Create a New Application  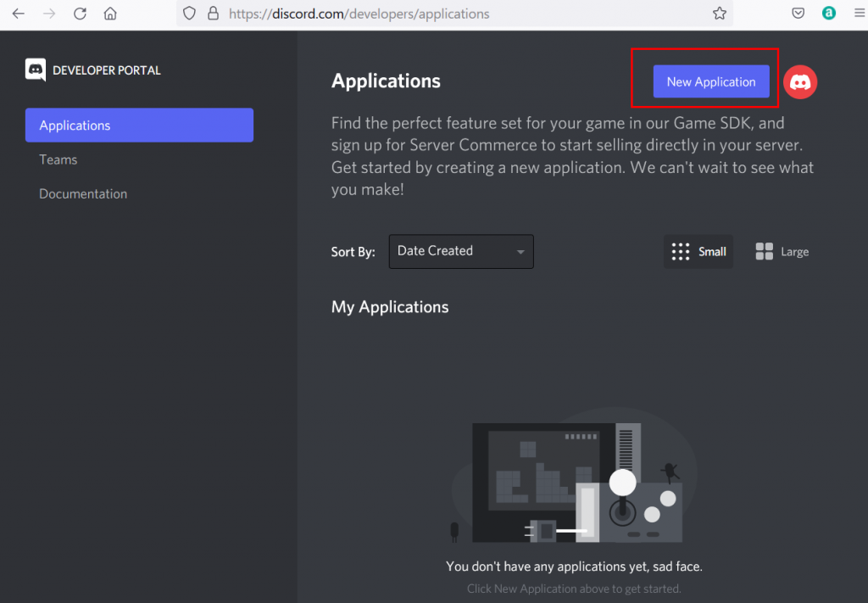coord(711,81)
